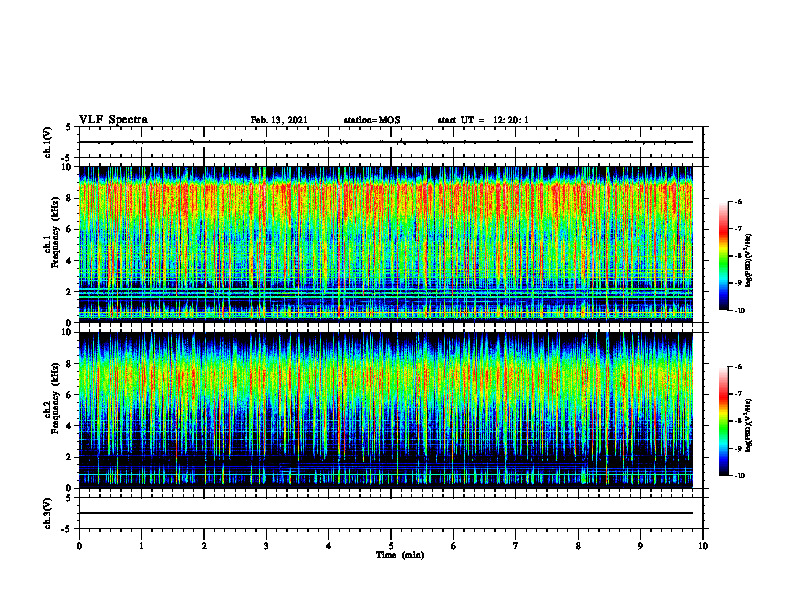Click the "-6" tick on ch.2 colorbar
This screenshot has width=792, height=612.
click(x=738, y=367)
